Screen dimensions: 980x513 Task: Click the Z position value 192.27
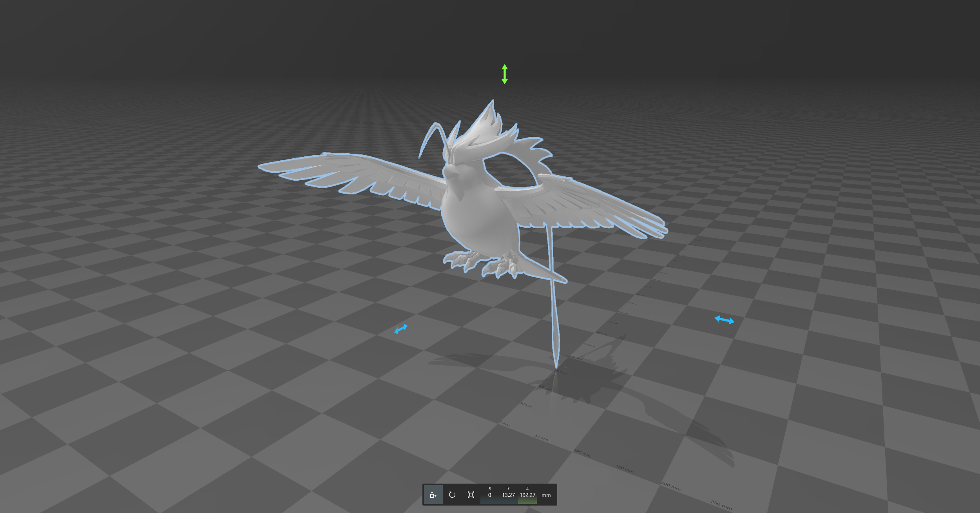[527, 495]
